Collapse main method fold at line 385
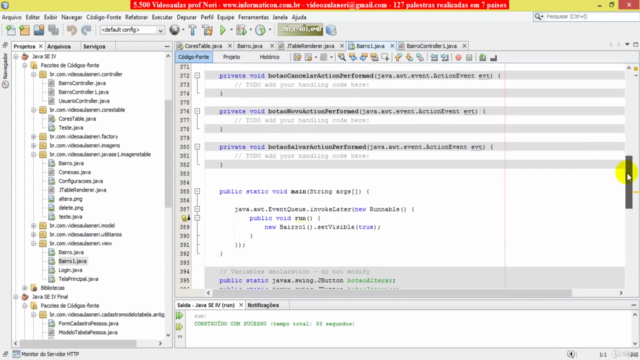 click(x=197, y=191)
